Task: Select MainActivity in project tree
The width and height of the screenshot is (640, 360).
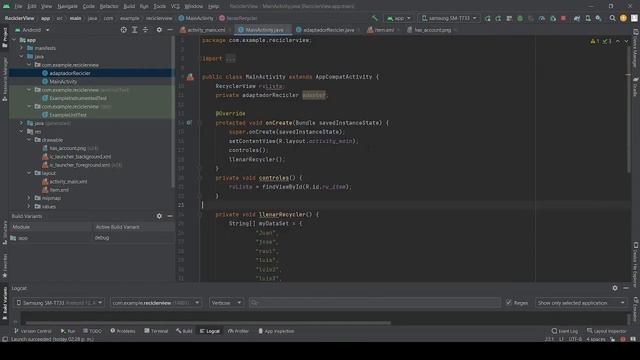Action: pos(63,82)
